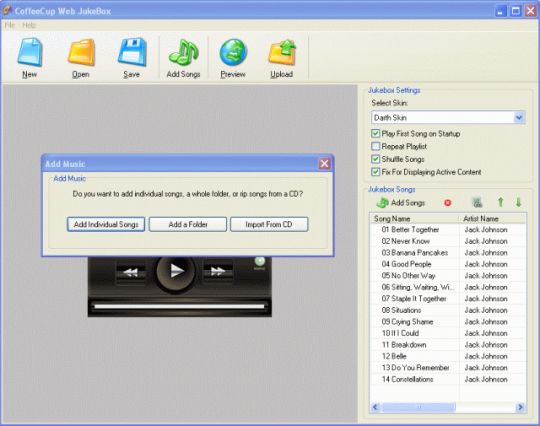Click the play button on the player skin

coord(176,271)
